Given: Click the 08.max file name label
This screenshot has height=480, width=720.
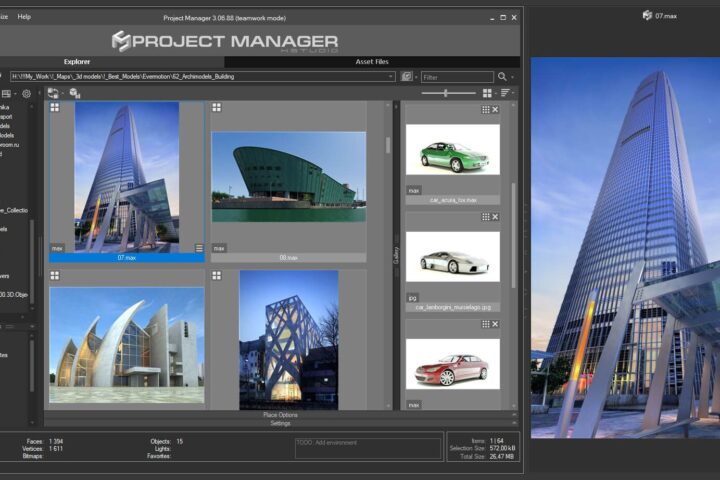Looking at the screenshot, I should coord(289,258).
